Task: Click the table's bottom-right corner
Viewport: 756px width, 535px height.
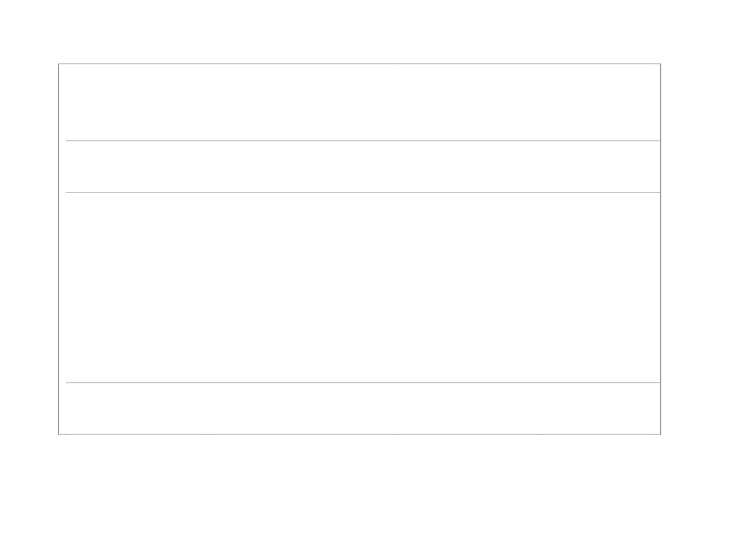Action: [x=660, y=433]
